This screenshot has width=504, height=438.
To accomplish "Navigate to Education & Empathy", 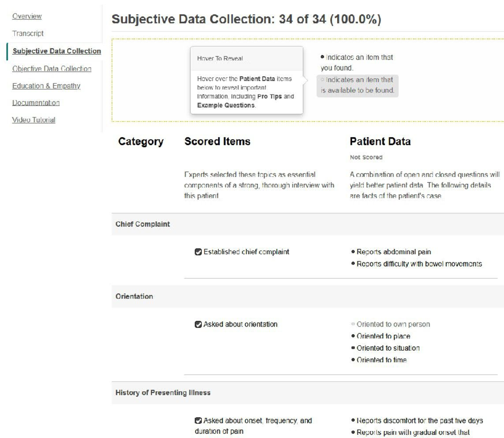I will point(46,86).
